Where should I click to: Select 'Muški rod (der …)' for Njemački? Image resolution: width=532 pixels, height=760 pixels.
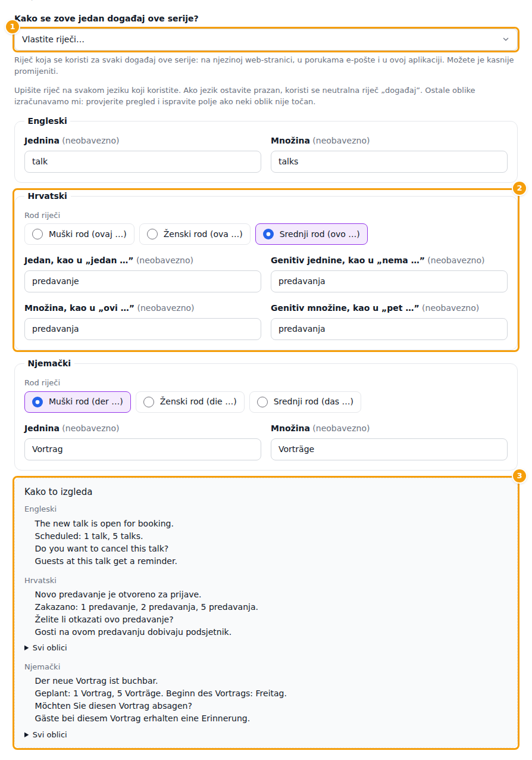pos(77,401)
